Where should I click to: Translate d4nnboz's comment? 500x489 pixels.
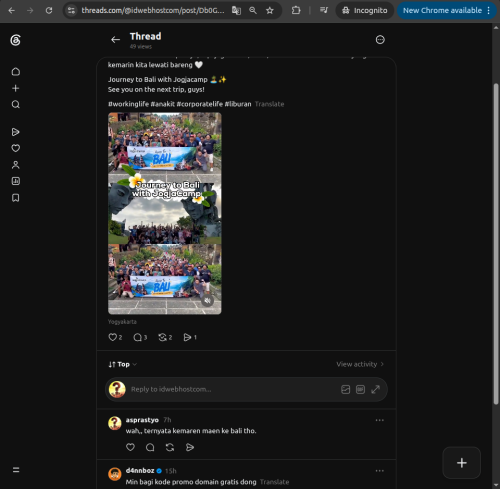point(274,482)
